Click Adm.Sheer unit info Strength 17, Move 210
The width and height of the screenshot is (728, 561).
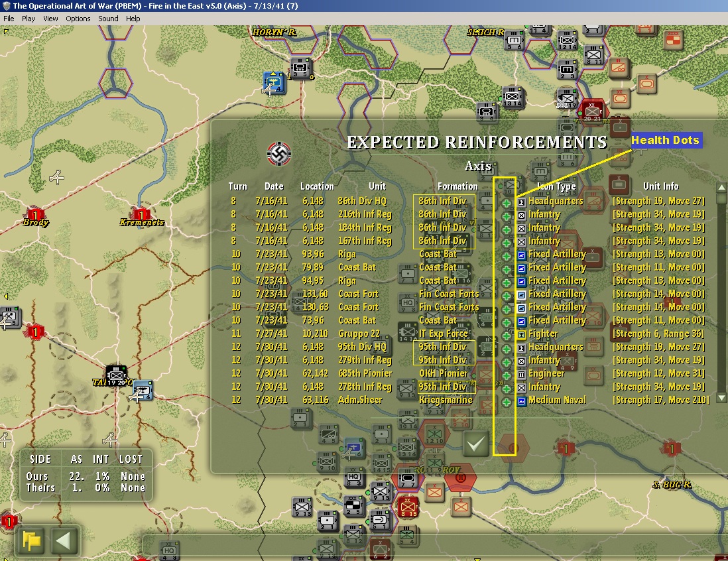point(660,400)
